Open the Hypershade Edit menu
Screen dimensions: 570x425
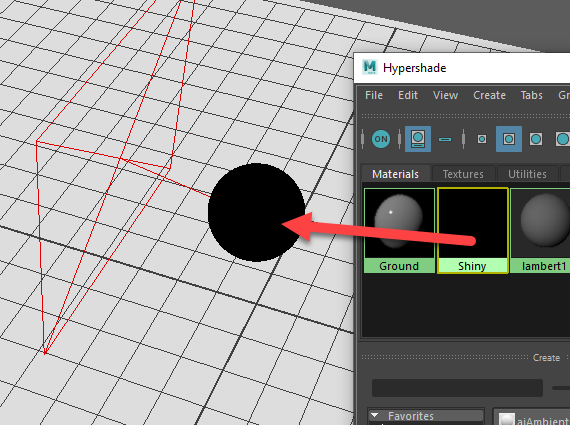point(408,95)
